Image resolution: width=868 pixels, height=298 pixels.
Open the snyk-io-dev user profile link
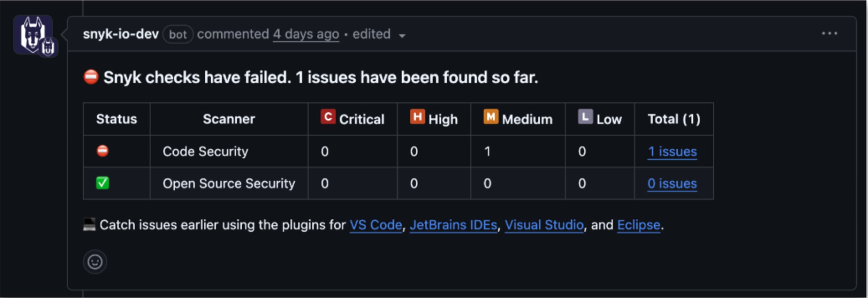[121, 34]
